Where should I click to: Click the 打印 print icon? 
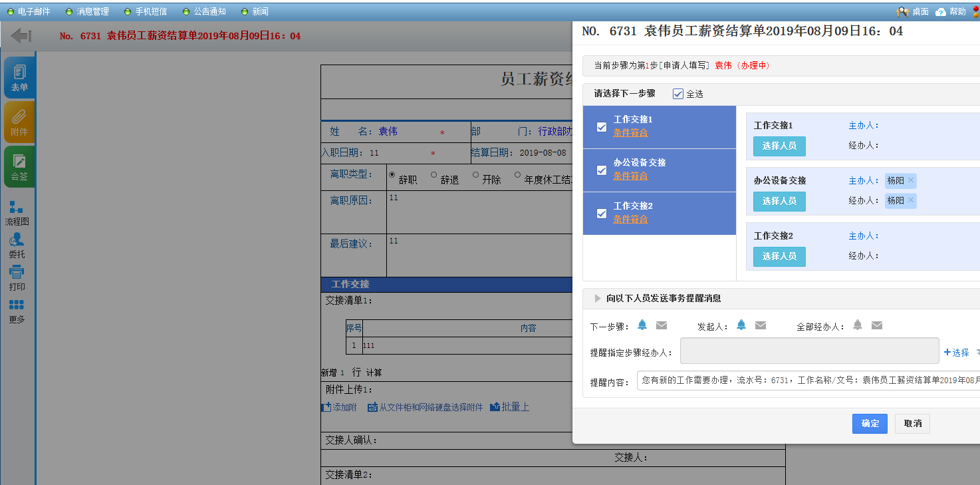(x=17, y=278)
